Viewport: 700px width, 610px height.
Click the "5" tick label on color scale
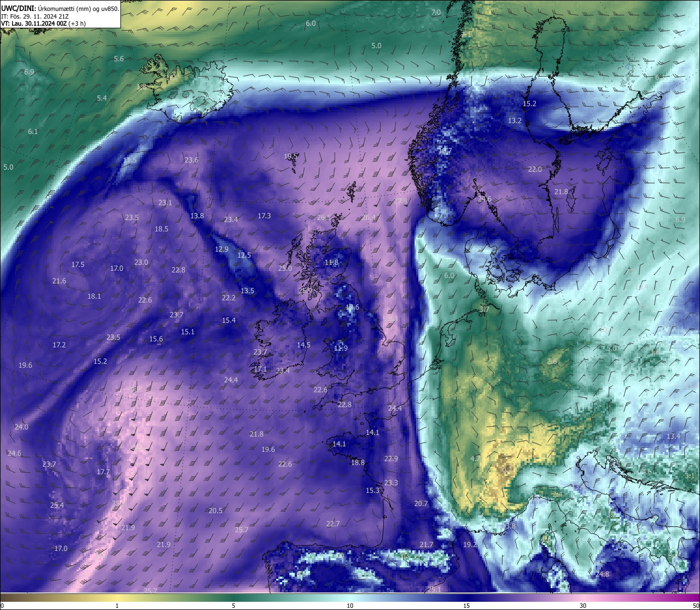coord(233,606)
